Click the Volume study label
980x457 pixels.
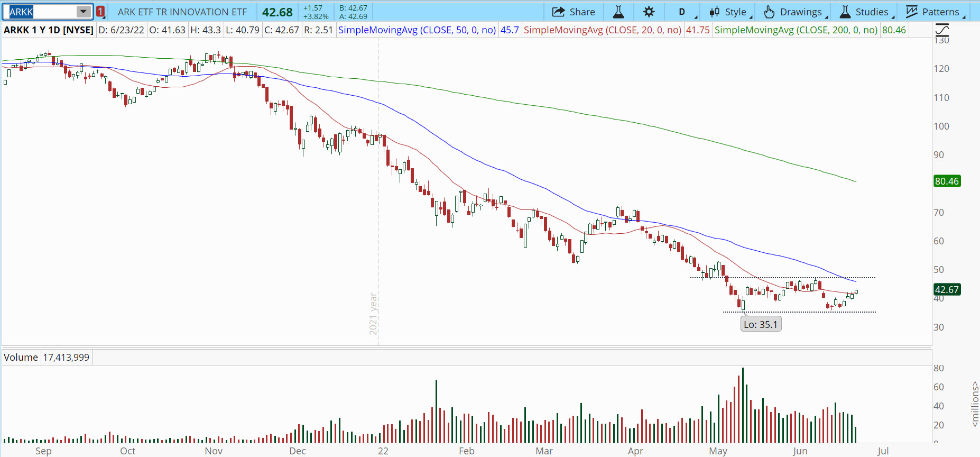[21, 358]
